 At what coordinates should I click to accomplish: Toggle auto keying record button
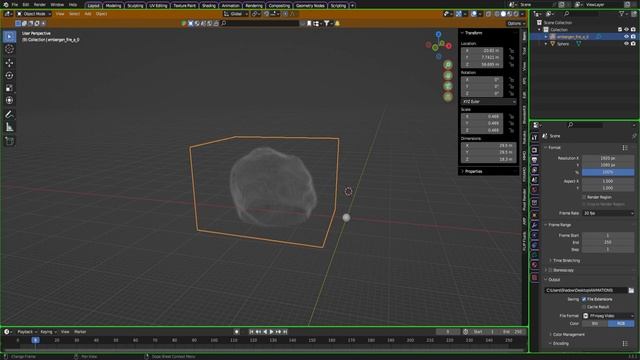(x=236, y=332)
